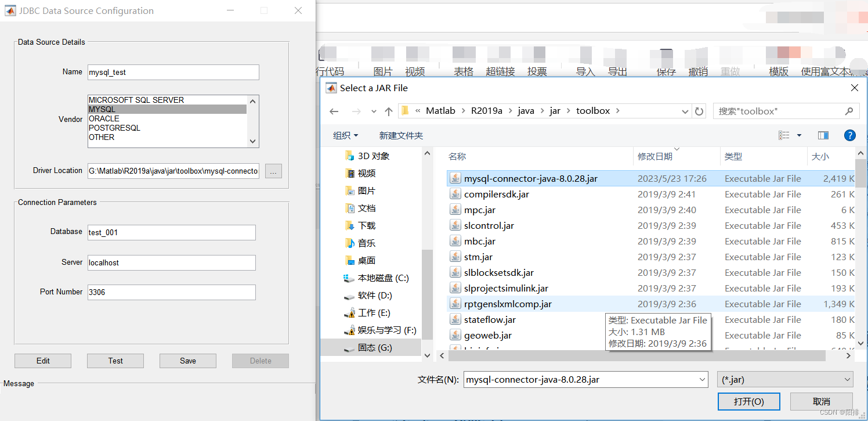This screenshot has height=421, width=868.
Task: Click the jar icon of slcontrol.jar
Action: click(455, 226)
